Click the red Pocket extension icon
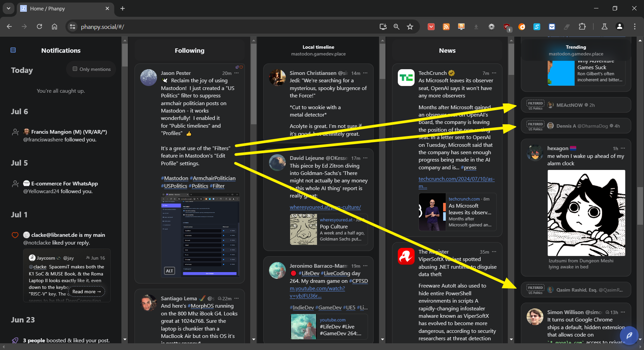 point(431,27)
